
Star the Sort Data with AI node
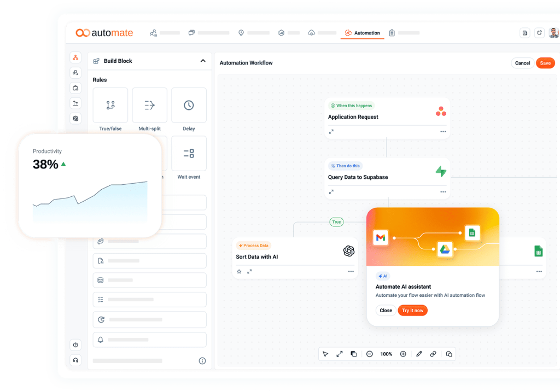coord(239,272)
